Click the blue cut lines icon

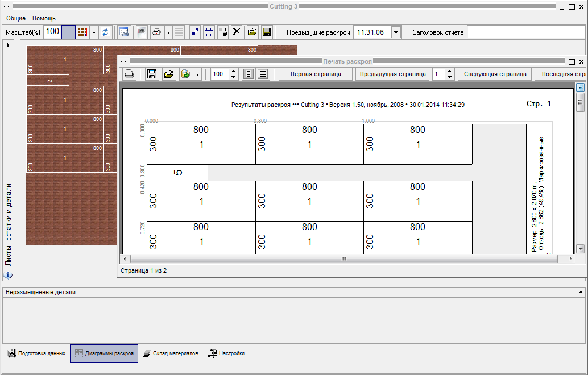coord(209,32)
